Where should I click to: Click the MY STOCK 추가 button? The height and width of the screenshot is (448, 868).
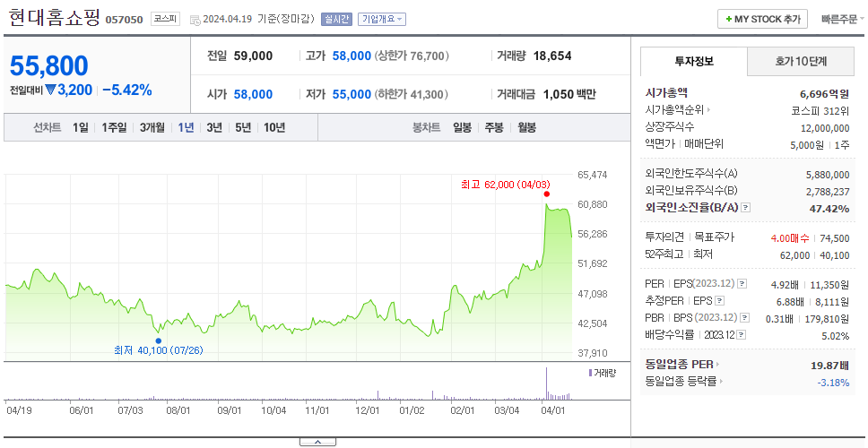763,19
